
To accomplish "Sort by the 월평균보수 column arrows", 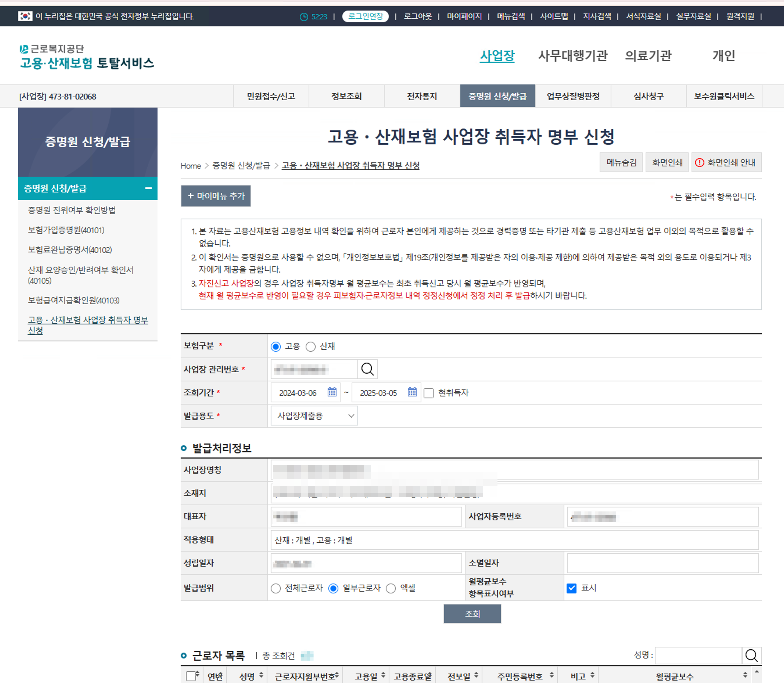I will click(x=745, y=675).
